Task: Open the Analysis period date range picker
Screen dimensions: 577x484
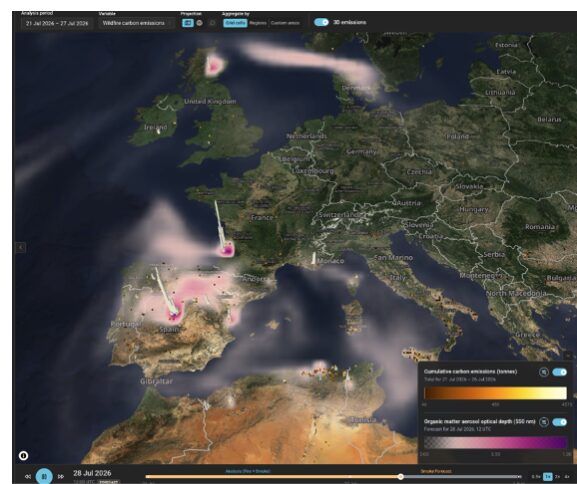Action: click(57, 23)
